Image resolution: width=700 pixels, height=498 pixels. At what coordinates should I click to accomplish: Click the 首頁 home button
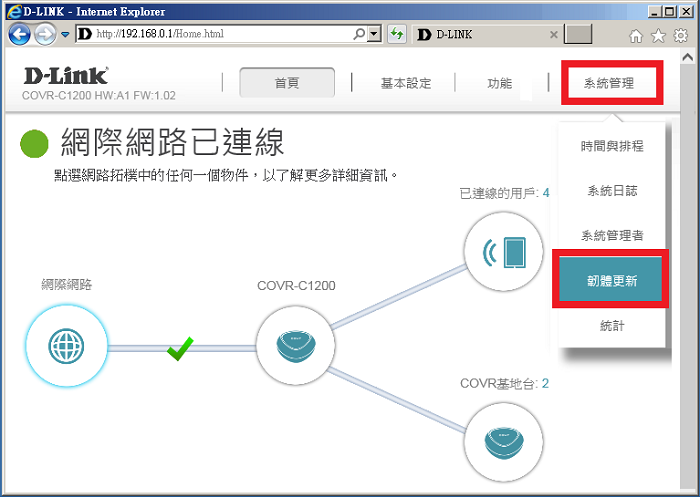(x=287, y=83)
